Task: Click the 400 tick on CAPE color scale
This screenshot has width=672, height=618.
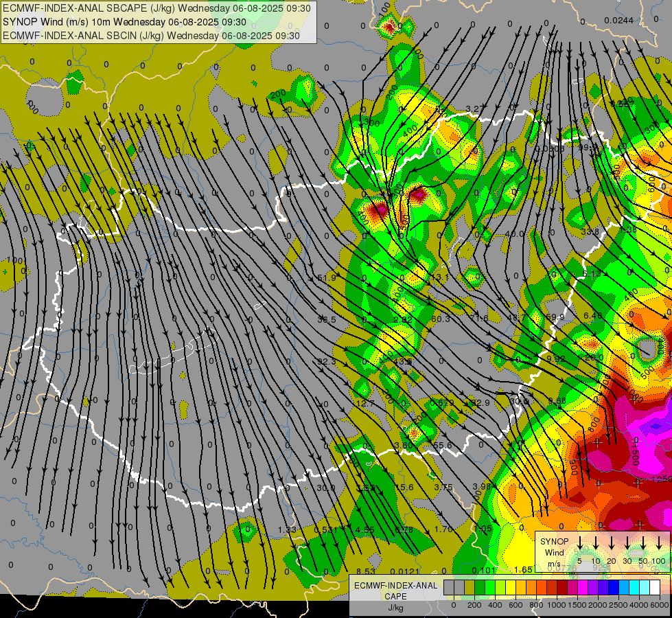Action: [495, 605]
